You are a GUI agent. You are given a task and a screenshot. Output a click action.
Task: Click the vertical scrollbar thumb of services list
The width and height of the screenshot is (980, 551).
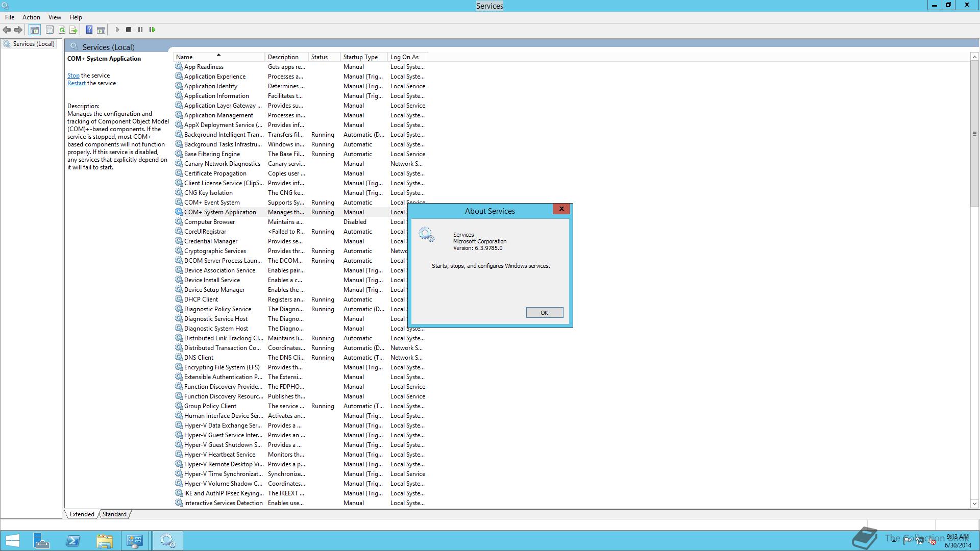click(x=974, y=134)
